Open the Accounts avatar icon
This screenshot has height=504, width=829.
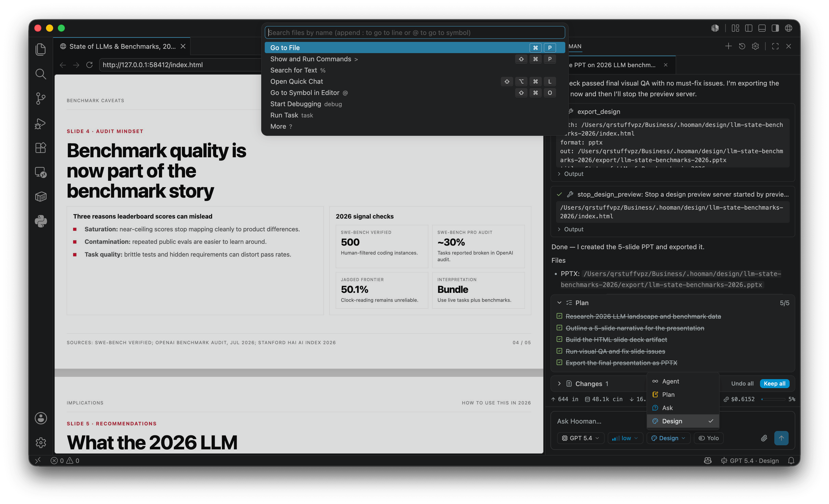click(41, 418)
